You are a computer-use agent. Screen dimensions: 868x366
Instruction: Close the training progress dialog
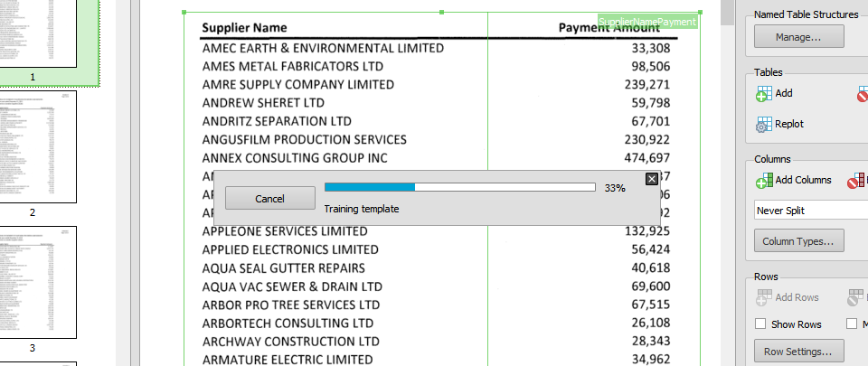652,179
